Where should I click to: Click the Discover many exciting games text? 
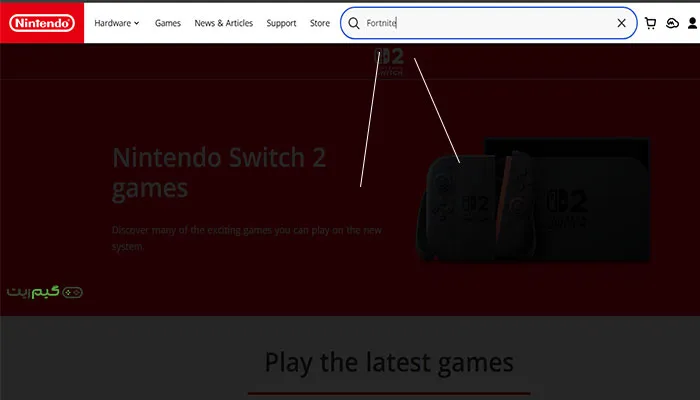coord(246,238)
